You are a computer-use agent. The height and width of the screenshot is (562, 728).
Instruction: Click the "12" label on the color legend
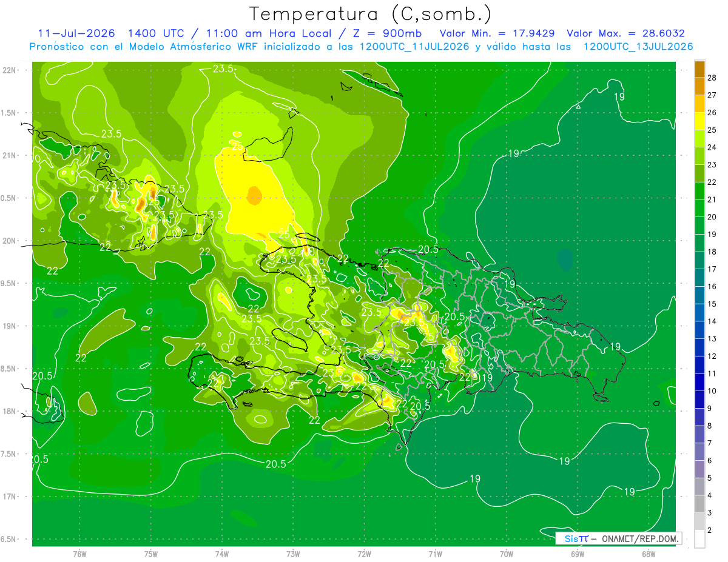pos(712,356)
